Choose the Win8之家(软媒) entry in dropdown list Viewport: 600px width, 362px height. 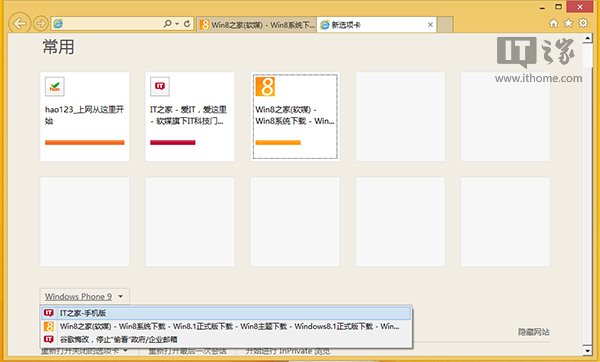pos(226,326)
